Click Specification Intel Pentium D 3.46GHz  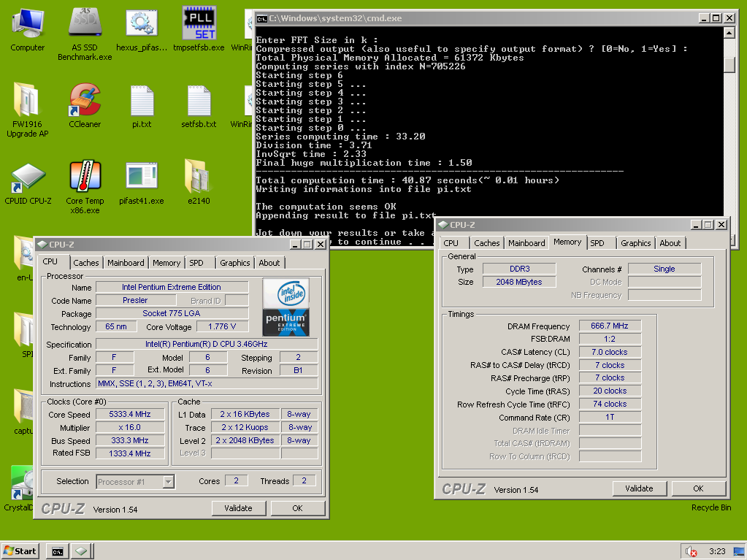tap(207, 344)
